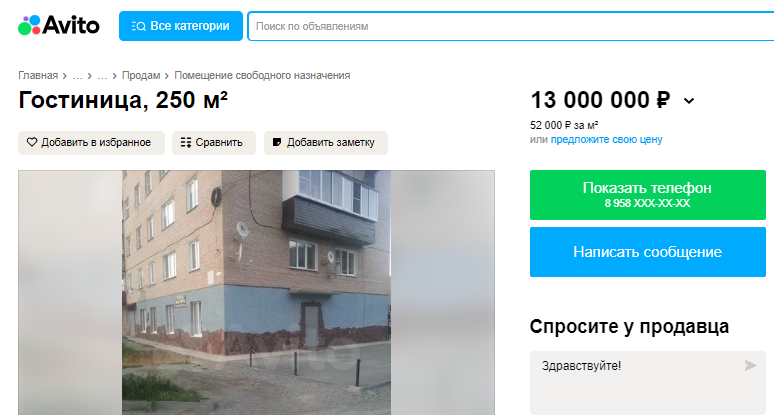Click предложите свою цену link
The height and width of the screenshot is (415, 774).
tap(606, 140)
